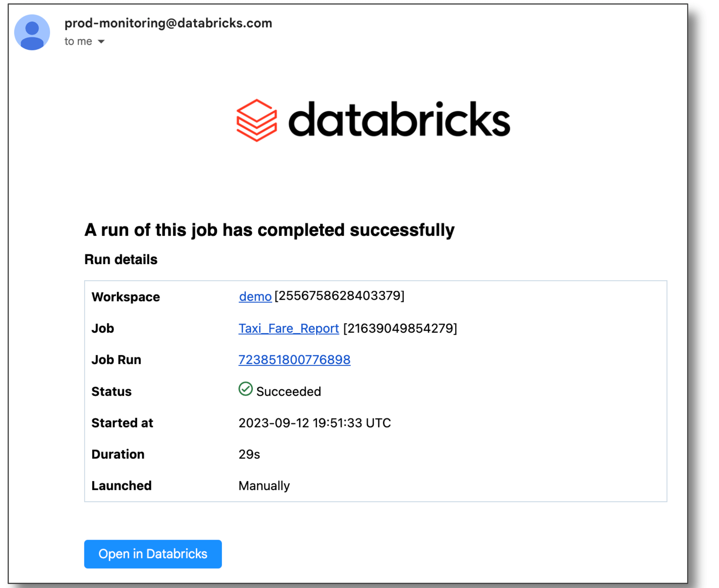Click the Succeeded status text
The height and width of the screenshot is (588, 719).
(x=288, y=392)
